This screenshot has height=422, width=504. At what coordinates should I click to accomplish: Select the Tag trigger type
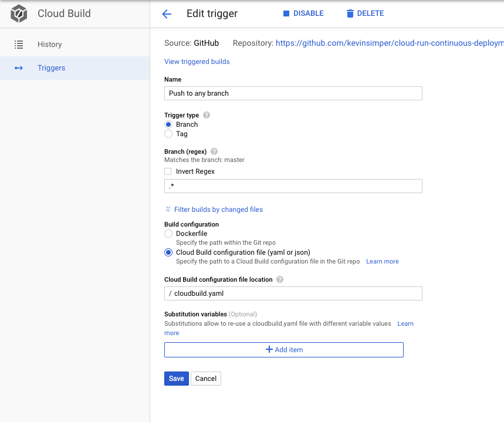click(x=168, y=134)
